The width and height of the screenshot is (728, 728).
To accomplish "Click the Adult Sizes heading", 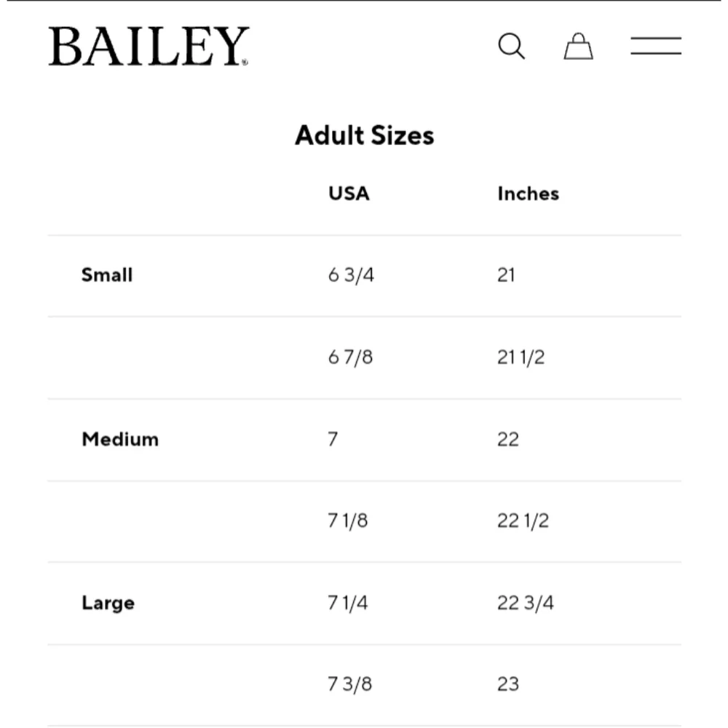I will [x=364, y=135].
